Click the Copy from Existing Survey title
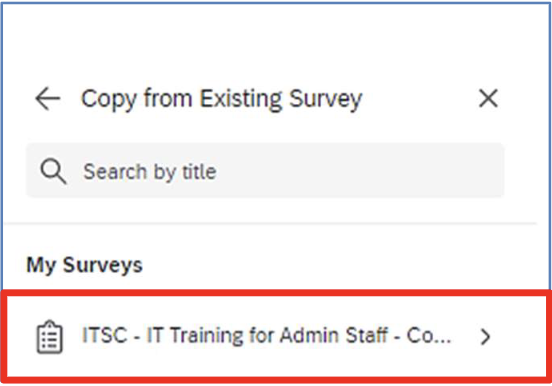 (221, 99)
